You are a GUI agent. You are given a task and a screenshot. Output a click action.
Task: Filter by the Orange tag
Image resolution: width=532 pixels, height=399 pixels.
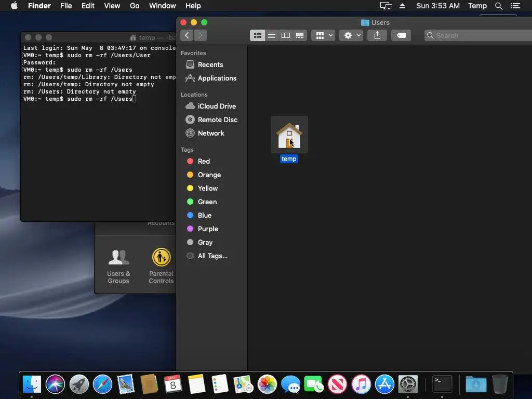204,175
